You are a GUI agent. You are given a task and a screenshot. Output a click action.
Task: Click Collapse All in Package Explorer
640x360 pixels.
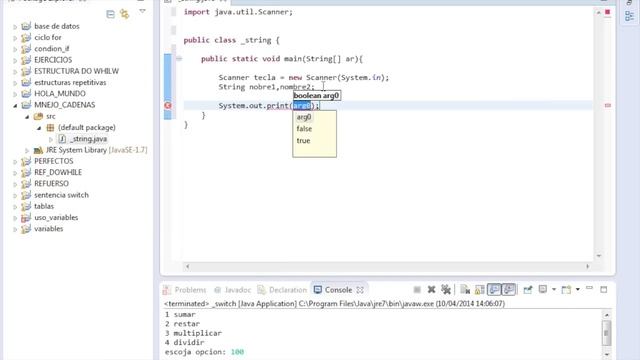coord(110,14)
